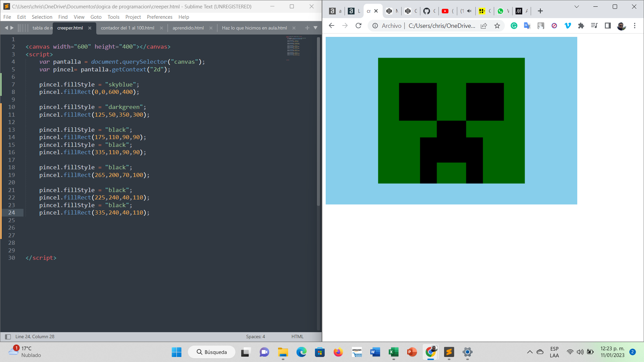
Task: Change syntax via HTML in status bar
Action: point(297,337)
